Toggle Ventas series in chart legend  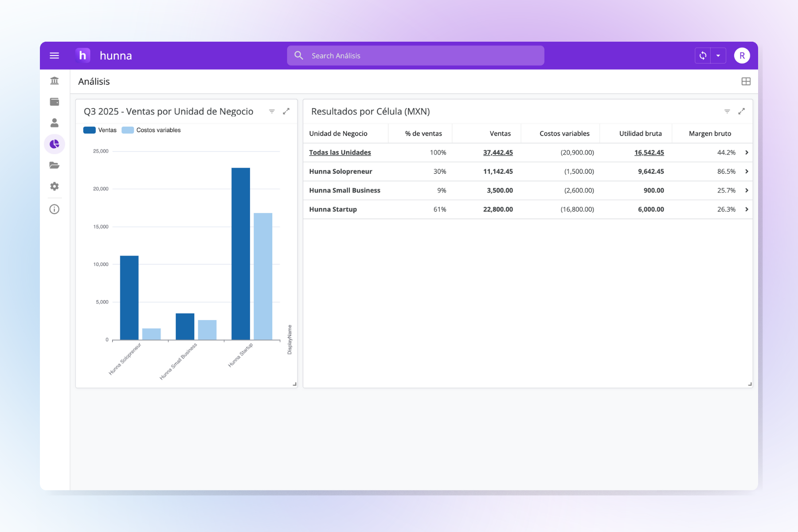[100, 130]
